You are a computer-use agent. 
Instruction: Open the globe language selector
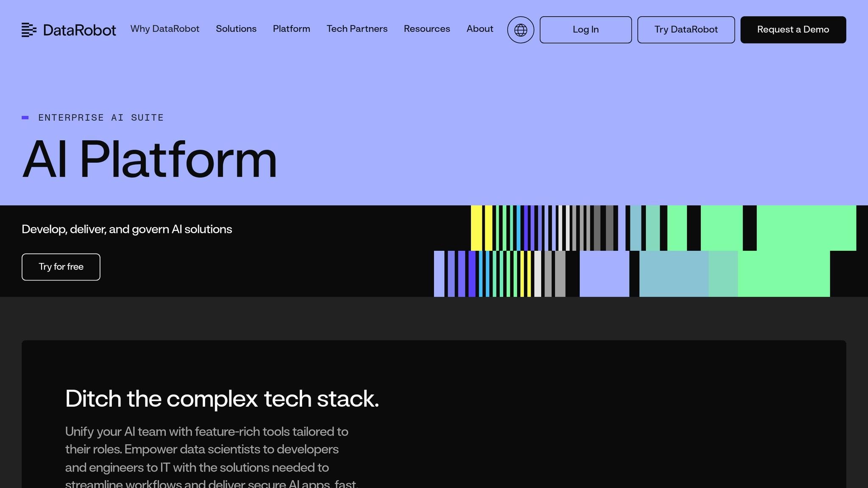click(520, 30)
